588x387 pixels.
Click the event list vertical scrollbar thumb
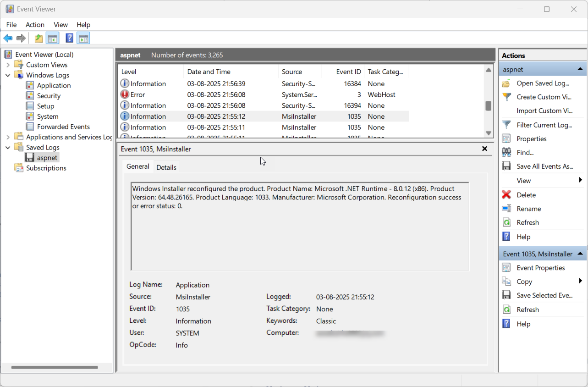coord(489,106)
